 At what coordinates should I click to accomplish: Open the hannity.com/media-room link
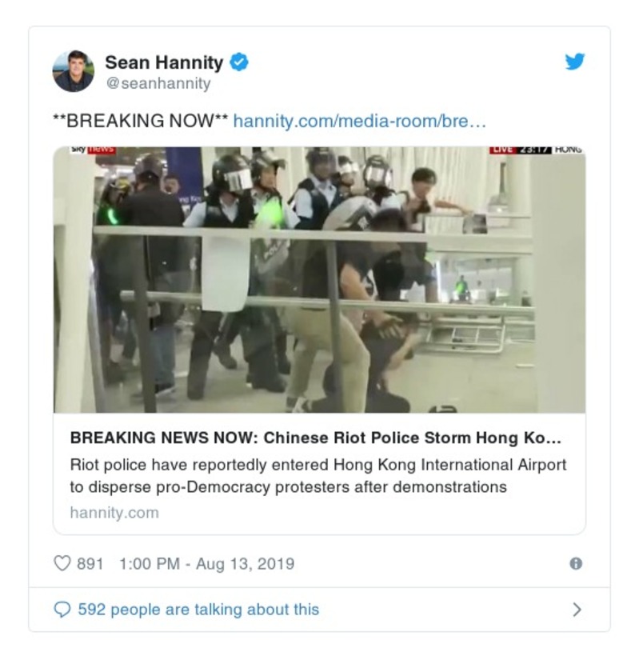click(x=360, y=122)
